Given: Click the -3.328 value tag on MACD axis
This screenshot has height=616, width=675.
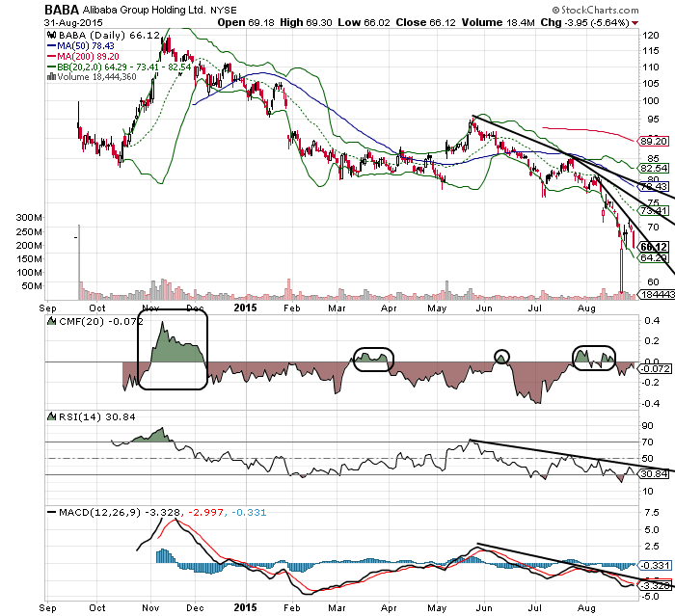Looking at the screenshot, I should tap(655, 586).
